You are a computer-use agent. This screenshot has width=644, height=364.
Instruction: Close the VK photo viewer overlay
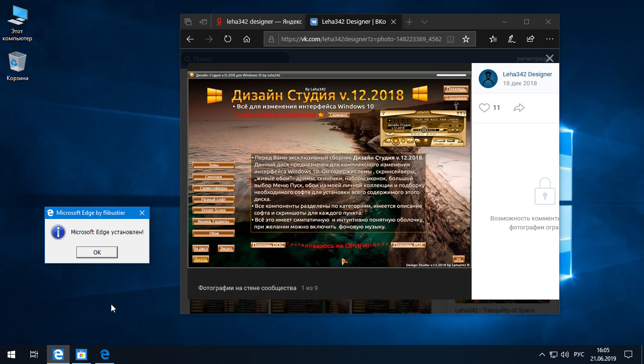coord(549,58)
